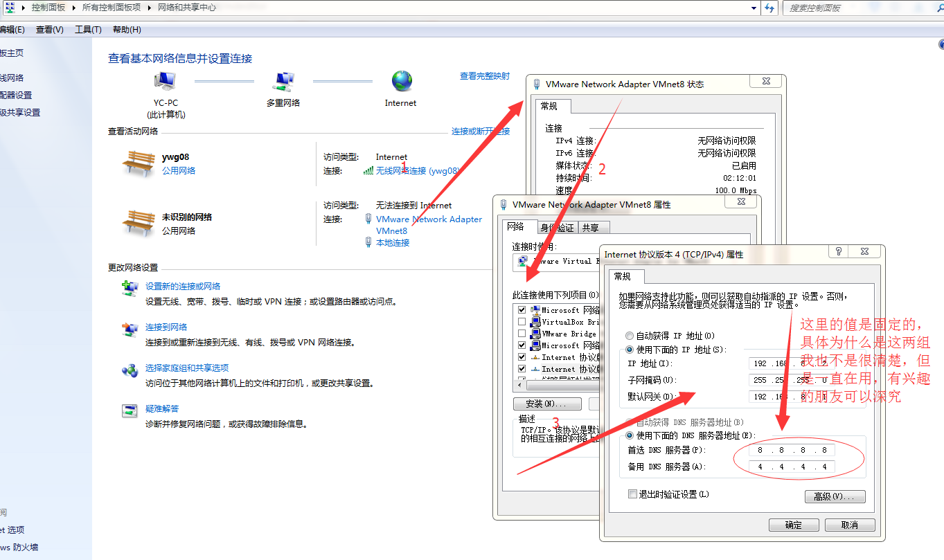944x560 pixels.
Task: Open 无线网络连接 (ywg08) link
Action: coord(418,170)
